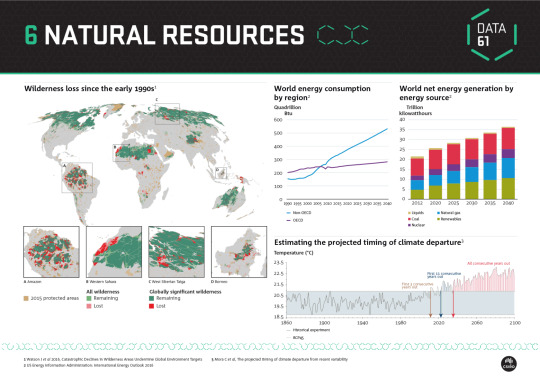Viewport: 540px width, 384px height.
Task: Click the red globally significant Lost swatch
Action: (x=152, y=306)
